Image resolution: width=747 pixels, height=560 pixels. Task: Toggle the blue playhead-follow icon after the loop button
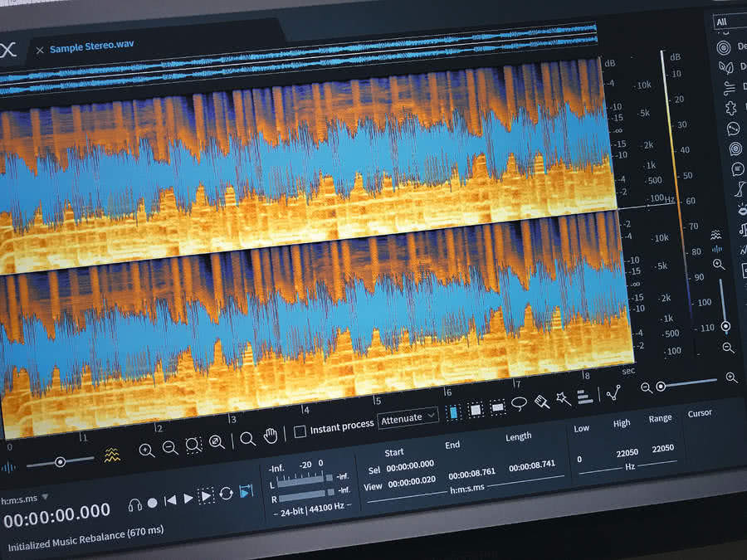pos(246,490)
